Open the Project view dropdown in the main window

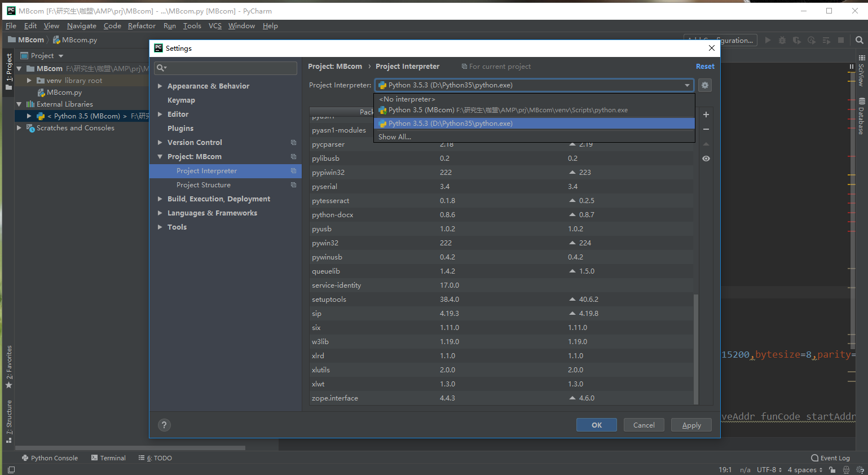(x=61, y=56)
